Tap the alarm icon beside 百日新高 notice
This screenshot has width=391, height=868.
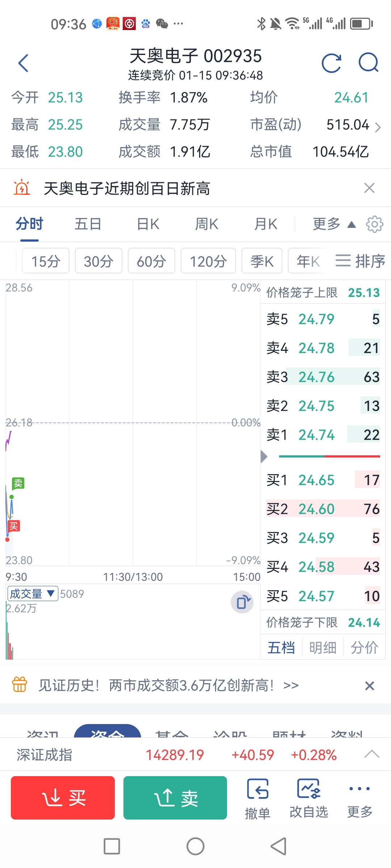[x=22, y=188]
